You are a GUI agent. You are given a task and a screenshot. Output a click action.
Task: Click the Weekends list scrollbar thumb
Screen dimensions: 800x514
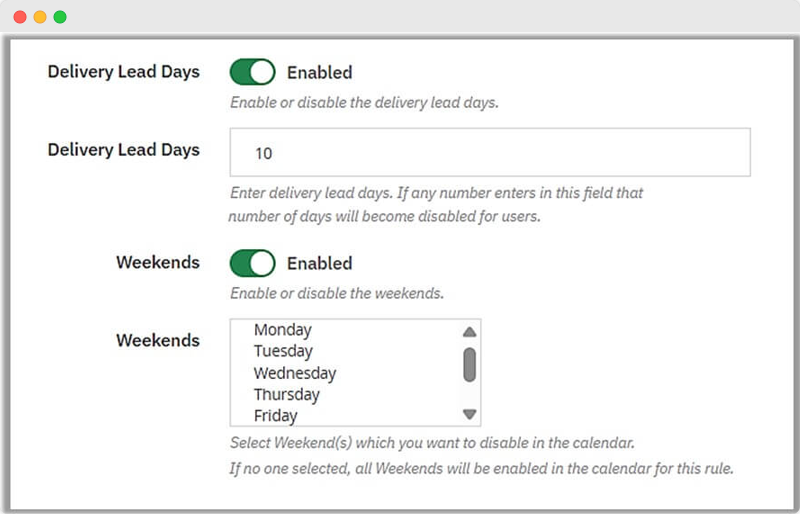469,364
